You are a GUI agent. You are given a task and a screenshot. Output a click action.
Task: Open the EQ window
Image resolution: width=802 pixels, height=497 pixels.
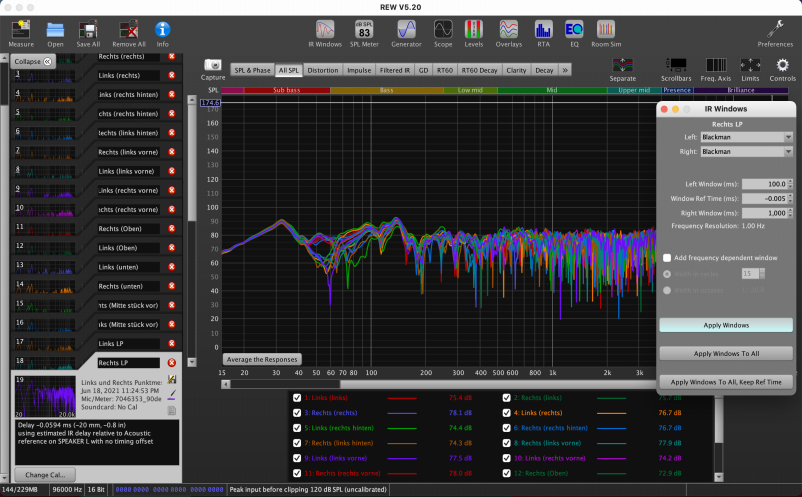point(574,34)
